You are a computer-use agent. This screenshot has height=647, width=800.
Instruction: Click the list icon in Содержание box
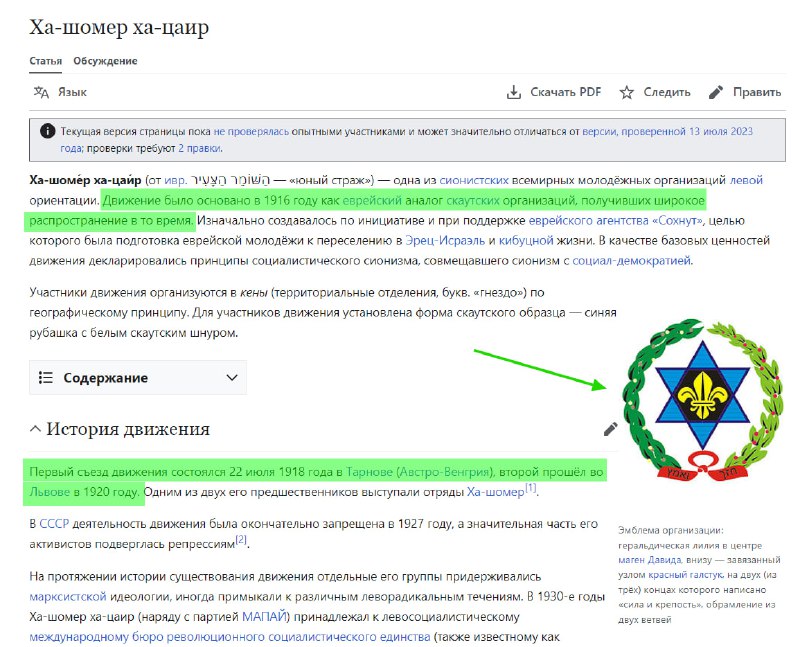coord(45,378)
